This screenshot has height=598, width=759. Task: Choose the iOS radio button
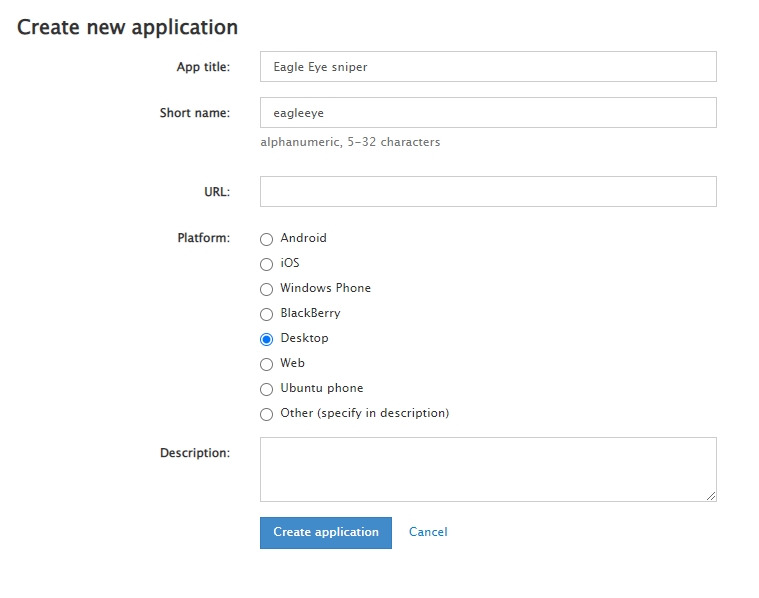pyautogui.click(x=266, y=264)
